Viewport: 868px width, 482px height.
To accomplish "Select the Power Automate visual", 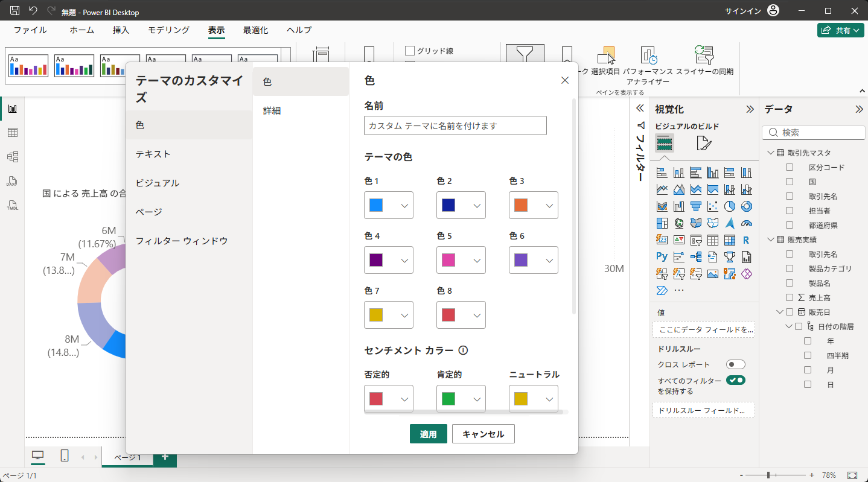I will point(662,291).
